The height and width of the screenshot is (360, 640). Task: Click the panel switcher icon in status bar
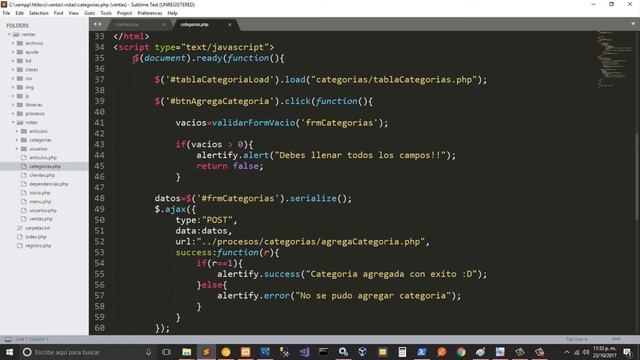coord(8,339)
